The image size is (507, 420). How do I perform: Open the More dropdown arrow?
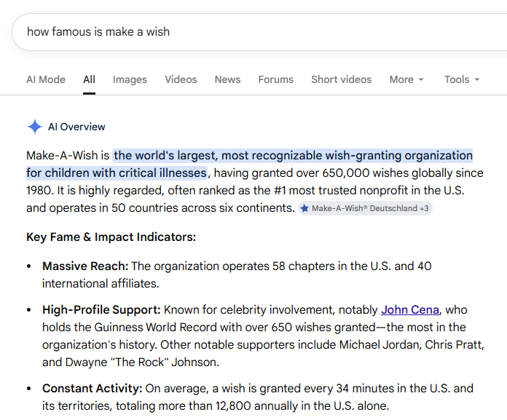click(420, 79)
